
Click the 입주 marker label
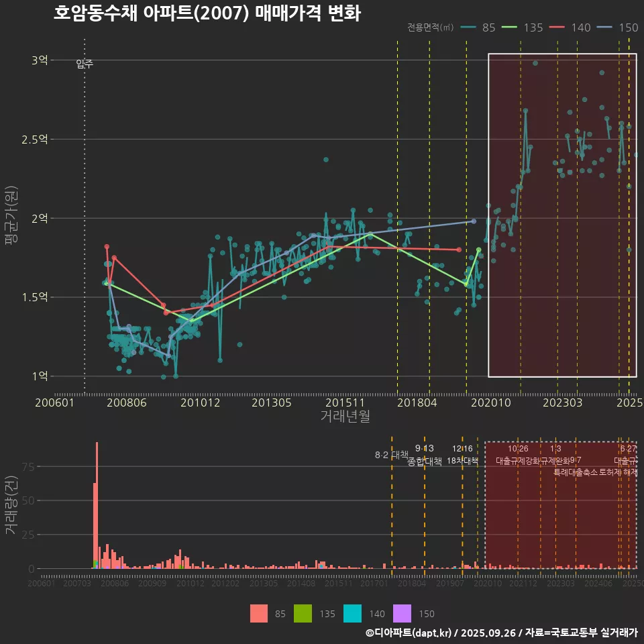[x=85, y=64]
